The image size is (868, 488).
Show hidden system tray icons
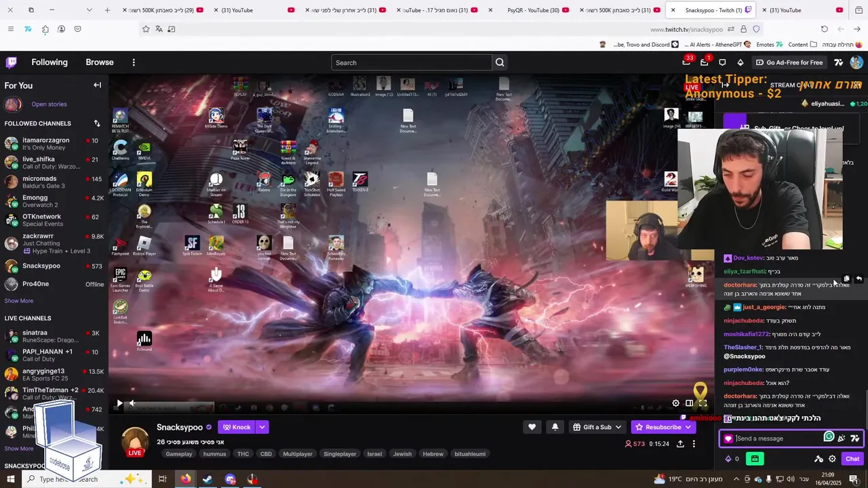coord(736,479)
